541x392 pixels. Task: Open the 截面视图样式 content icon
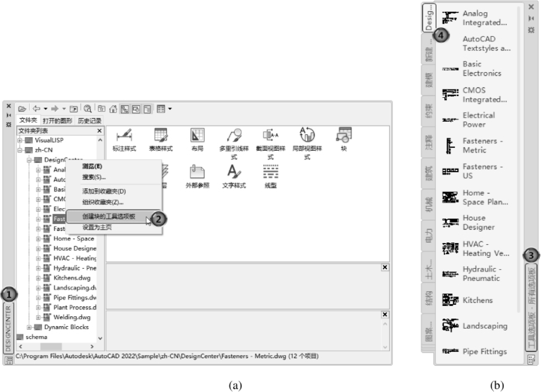(270, 144)
